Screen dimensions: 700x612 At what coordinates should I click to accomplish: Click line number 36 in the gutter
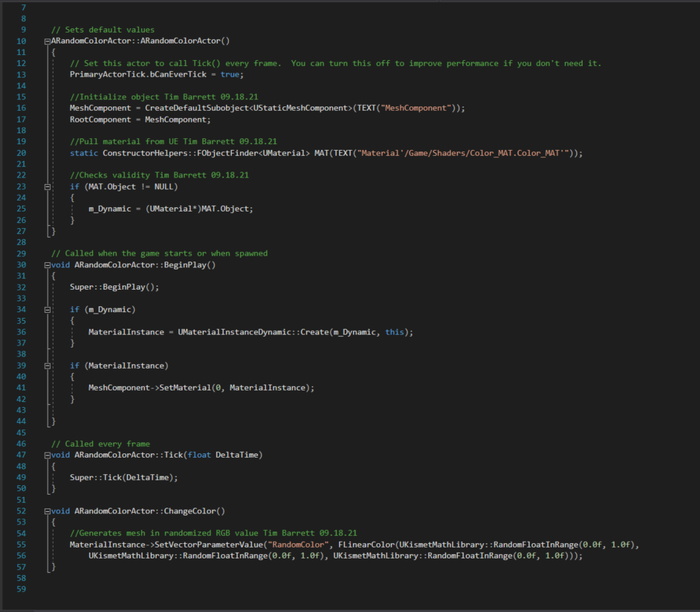point(21,332)
